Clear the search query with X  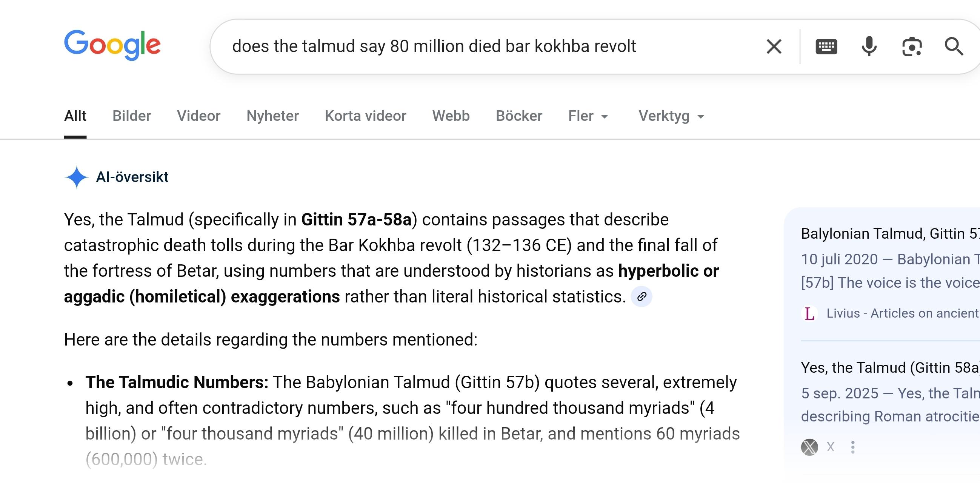[x=774, y=47]
